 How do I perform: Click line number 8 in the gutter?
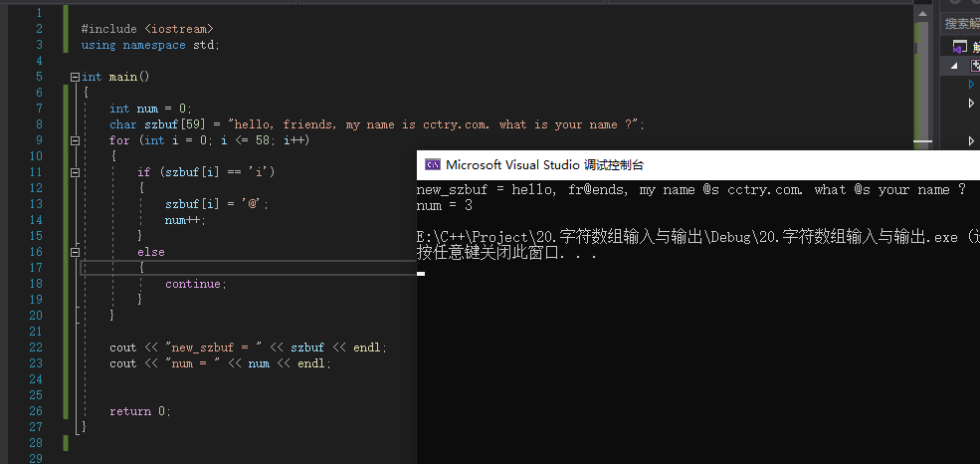(x=40, y=124)
